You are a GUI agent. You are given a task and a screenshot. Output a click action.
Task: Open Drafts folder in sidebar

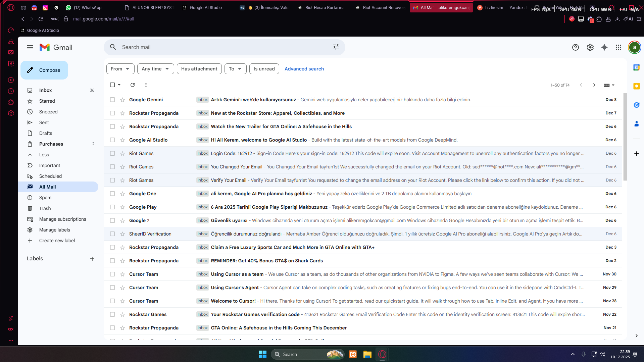[x=58, y=133]
